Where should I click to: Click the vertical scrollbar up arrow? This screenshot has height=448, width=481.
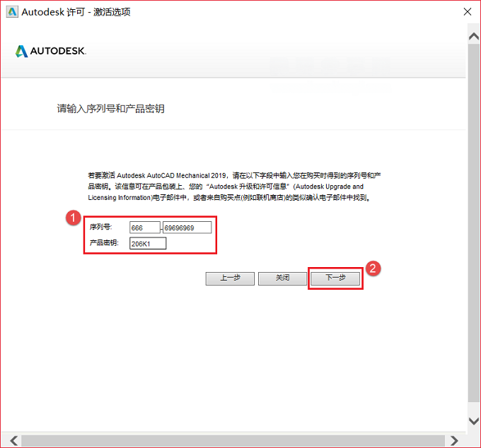[x=474, y=37]
